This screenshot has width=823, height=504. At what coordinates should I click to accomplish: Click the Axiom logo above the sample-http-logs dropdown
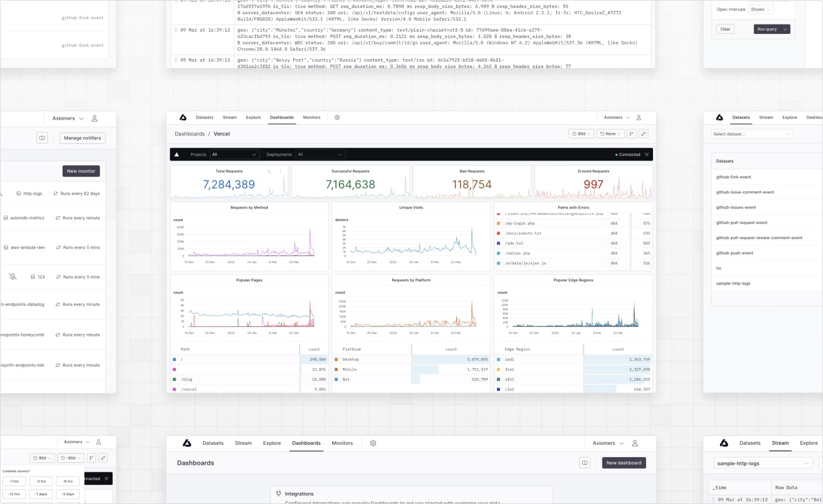click(x=724, y=443)
